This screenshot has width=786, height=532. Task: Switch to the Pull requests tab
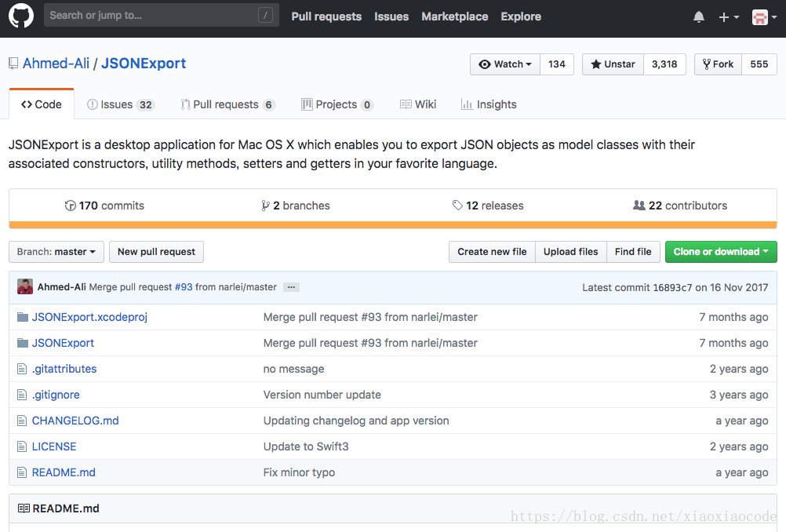[x=227, y=104]
